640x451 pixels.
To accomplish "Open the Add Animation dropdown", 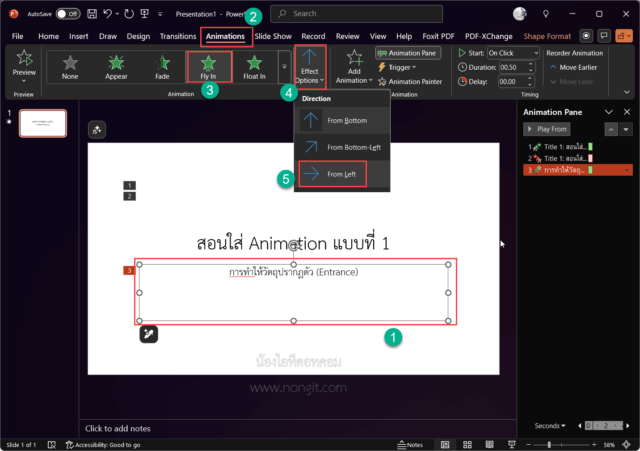I will (x=354, y=67).
